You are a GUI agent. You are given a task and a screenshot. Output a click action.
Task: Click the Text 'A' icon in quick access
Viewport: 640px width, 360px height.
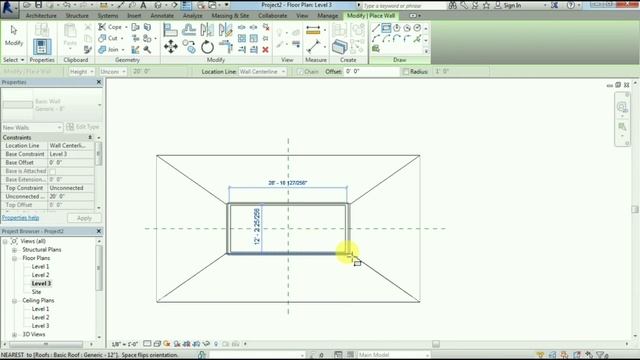(143, 5)
